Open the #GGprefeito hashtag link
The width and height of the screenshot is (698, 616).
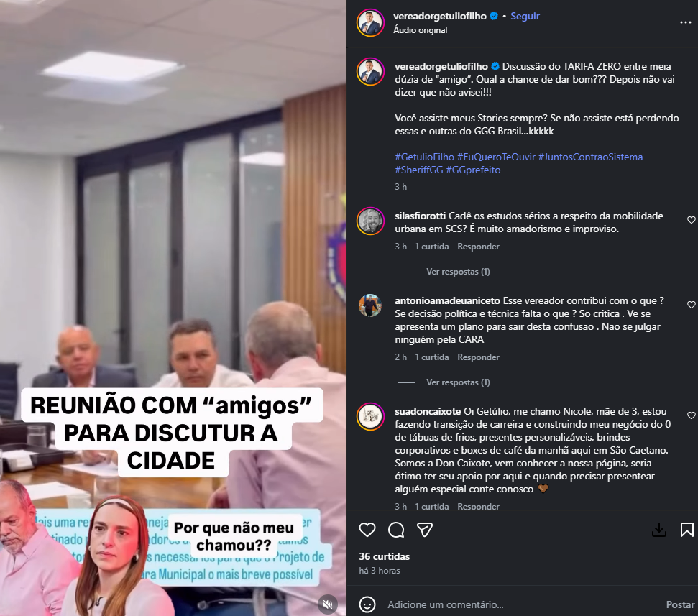click(x=473, y=170)
